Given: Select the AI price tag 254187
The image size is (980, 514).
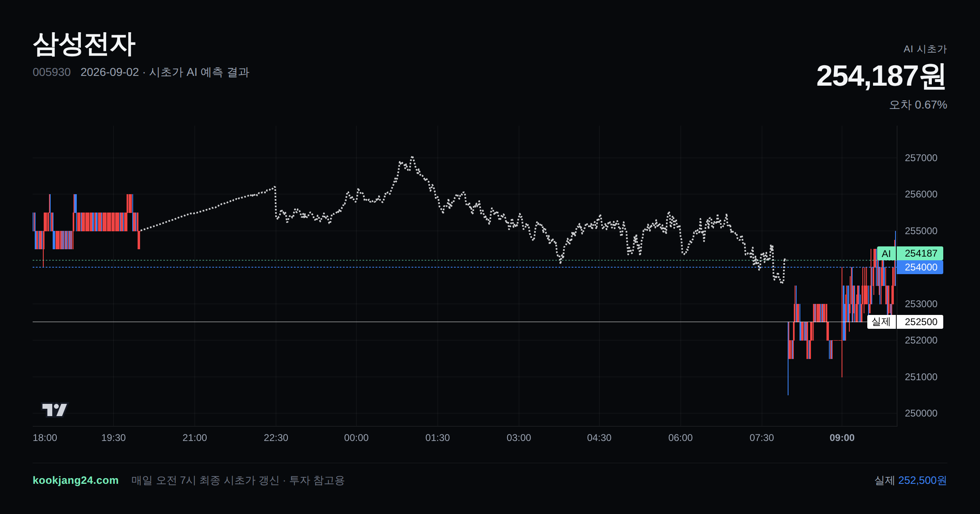Looking at the screenshot, I should tap(910, 253).
